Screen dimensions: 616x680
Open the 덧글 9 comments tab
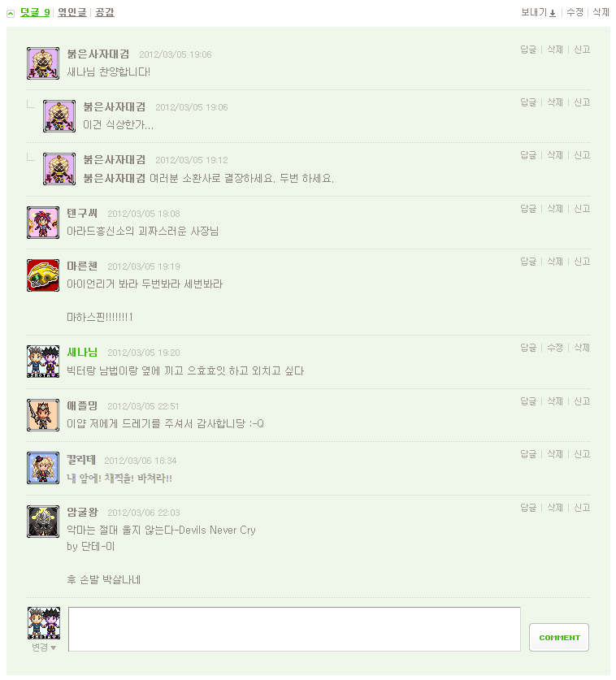click(35, 12)
